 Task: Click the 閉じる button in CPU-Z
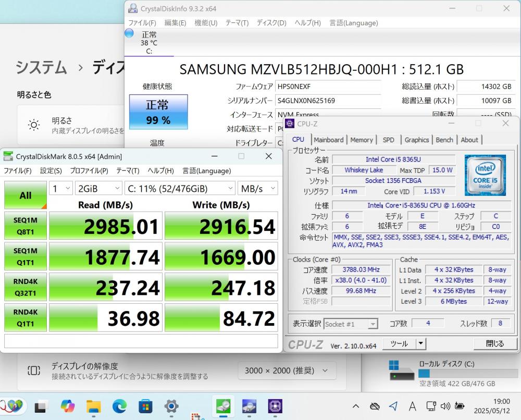click(x=495, y=343)
